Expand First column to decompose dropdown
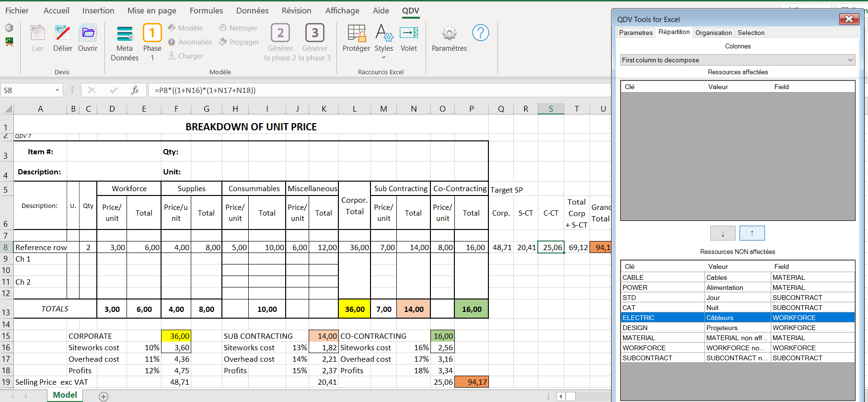 point(851,60)
